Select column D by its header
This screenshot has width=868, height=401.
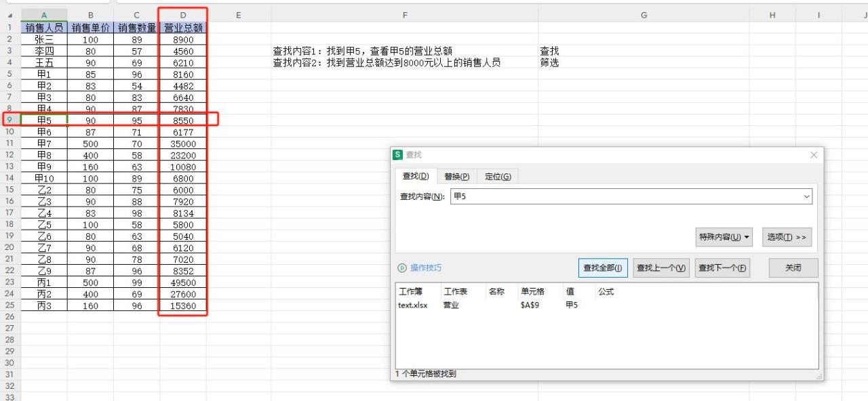tap(183, 15)
